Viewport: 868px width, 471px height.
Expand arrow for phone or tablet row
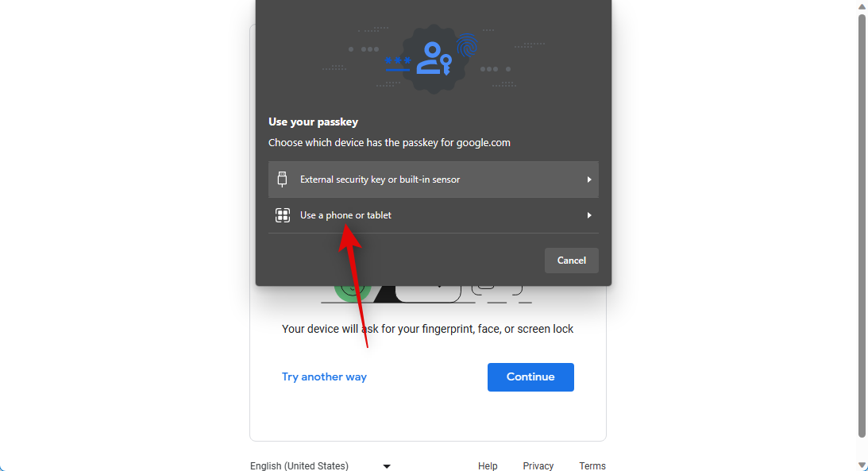pos(589,215)
